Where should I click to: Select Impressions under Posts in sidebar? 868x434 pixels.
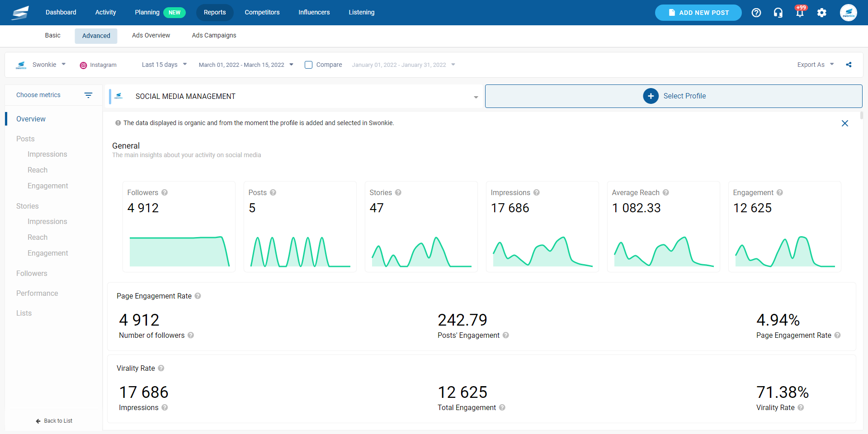point(47,154)
